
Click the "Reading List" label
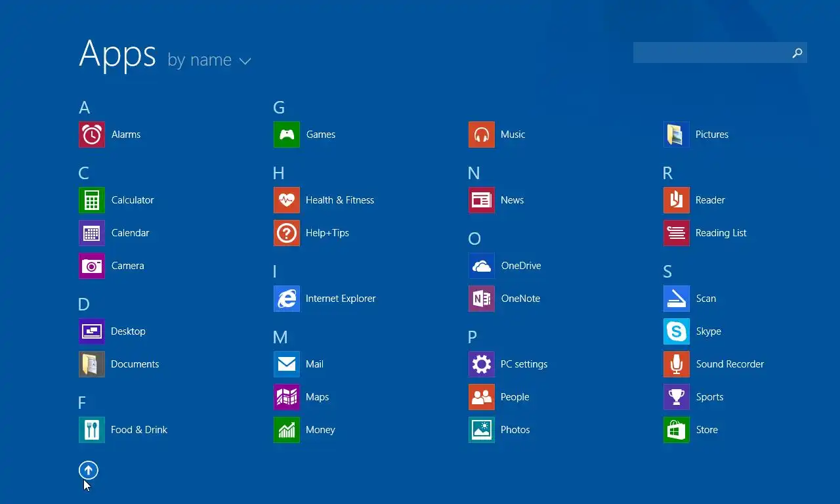click(721, 233)
